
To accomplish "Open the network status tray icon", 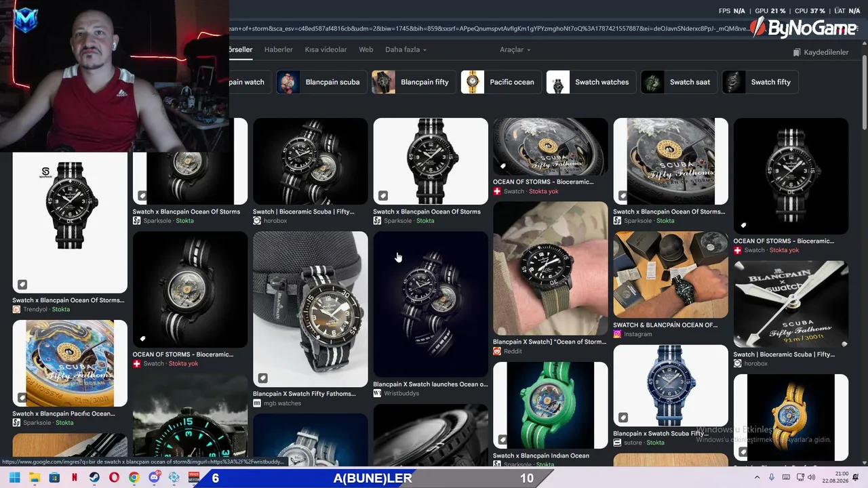I will point(799,478).
